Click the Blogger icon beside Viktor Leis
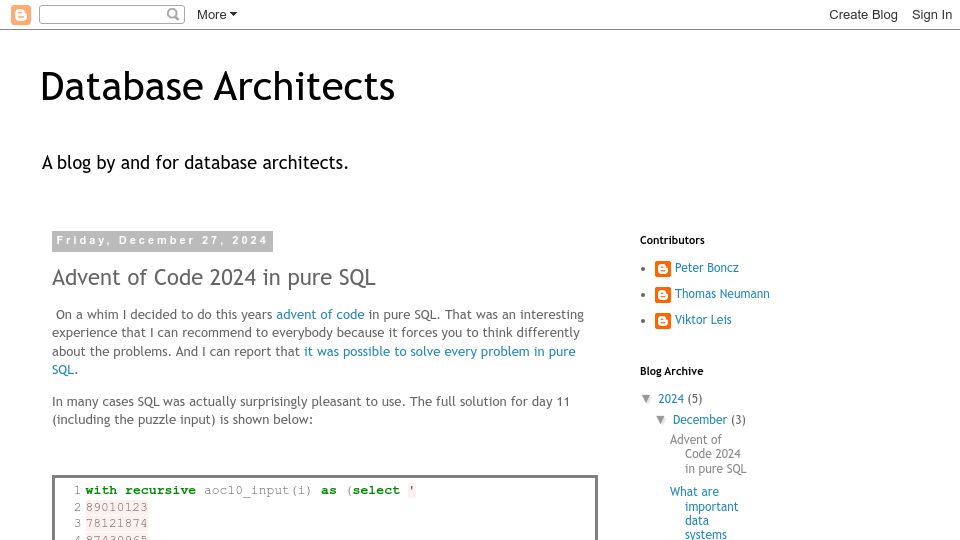 coord(662,321)
